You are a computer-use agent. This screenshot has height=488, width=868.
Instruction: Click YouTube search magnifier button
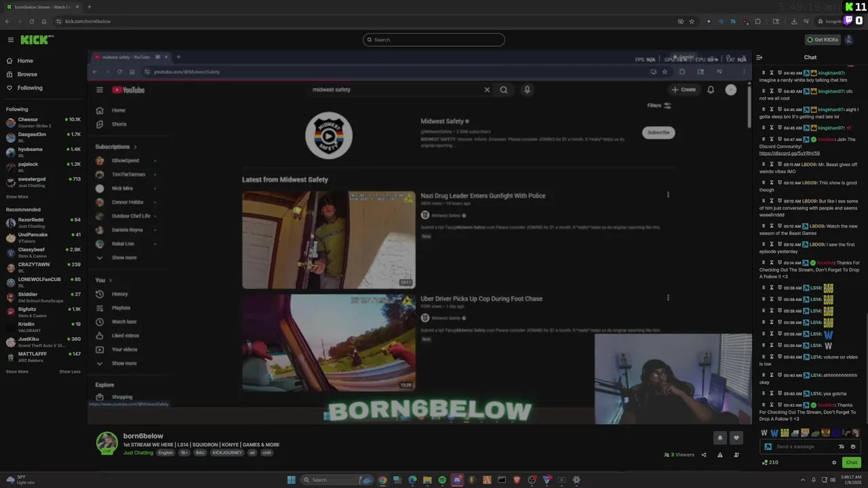[504, 89]
